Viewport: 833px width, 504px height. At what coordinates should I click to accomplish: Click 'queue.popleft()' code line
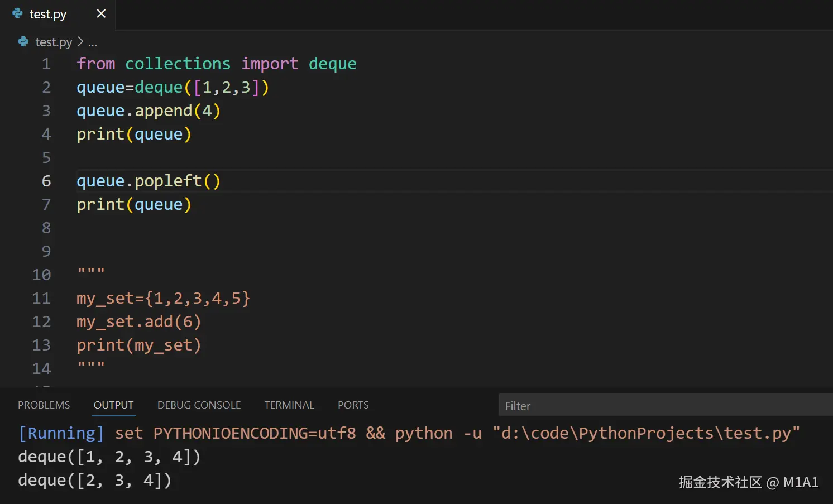(149, 181)
